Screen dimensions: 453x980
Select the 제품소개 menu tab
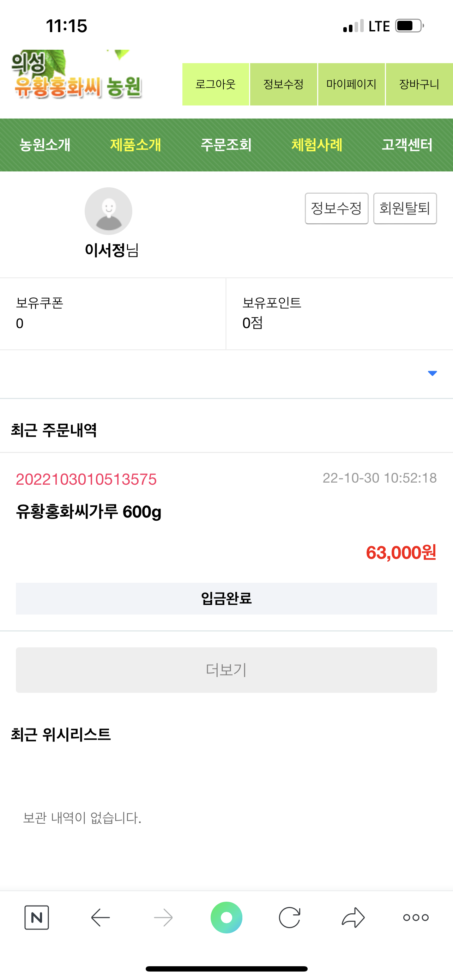pyautogui.click(x=136, y=145)
